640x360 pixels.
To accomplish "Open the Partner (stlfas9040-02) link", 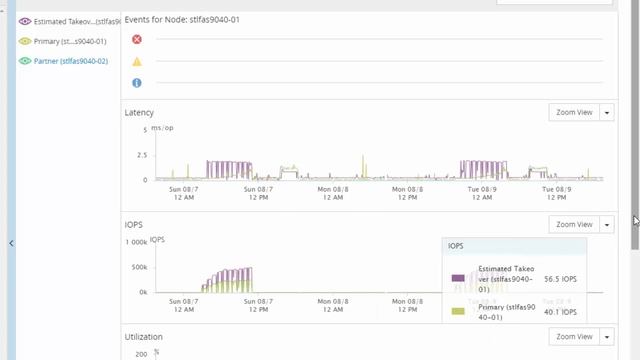I will pyautogui.click(x=71, y=61).
